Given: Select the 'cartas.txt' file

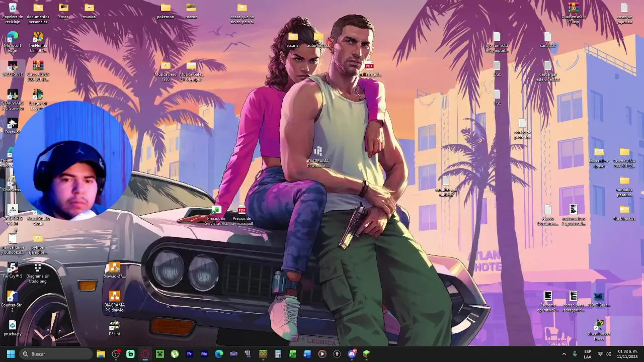Looking at the screenshot, I should point(548,40).
